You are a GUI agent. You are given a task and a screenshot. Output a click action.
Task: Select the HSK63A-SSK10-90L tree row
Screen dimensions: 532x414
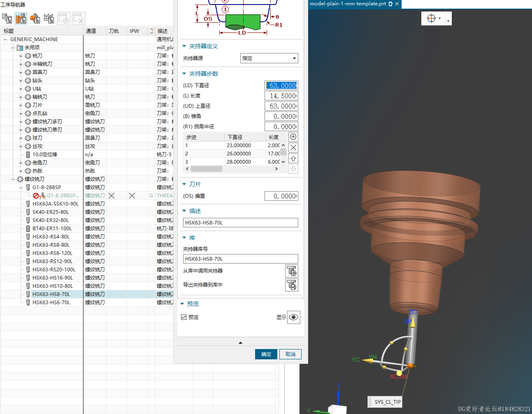pos(56,204)
